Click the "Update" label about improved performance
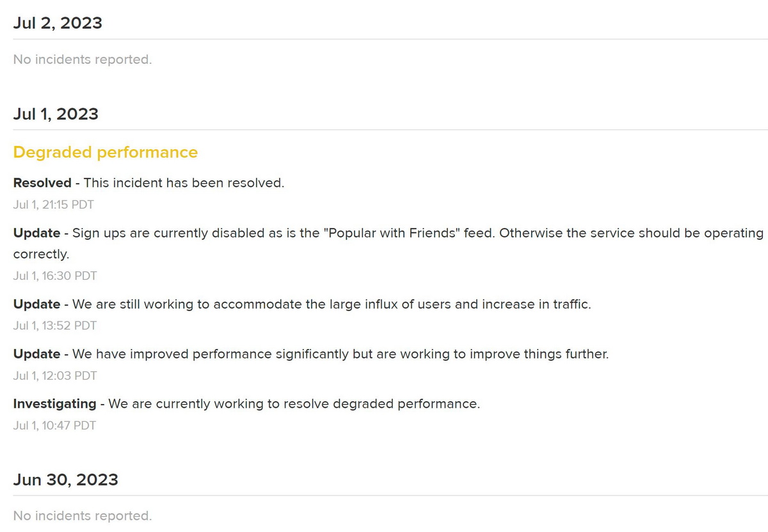The height and width of the screenshot is (532, 768). pyautogui.click(x=36, y=354)
